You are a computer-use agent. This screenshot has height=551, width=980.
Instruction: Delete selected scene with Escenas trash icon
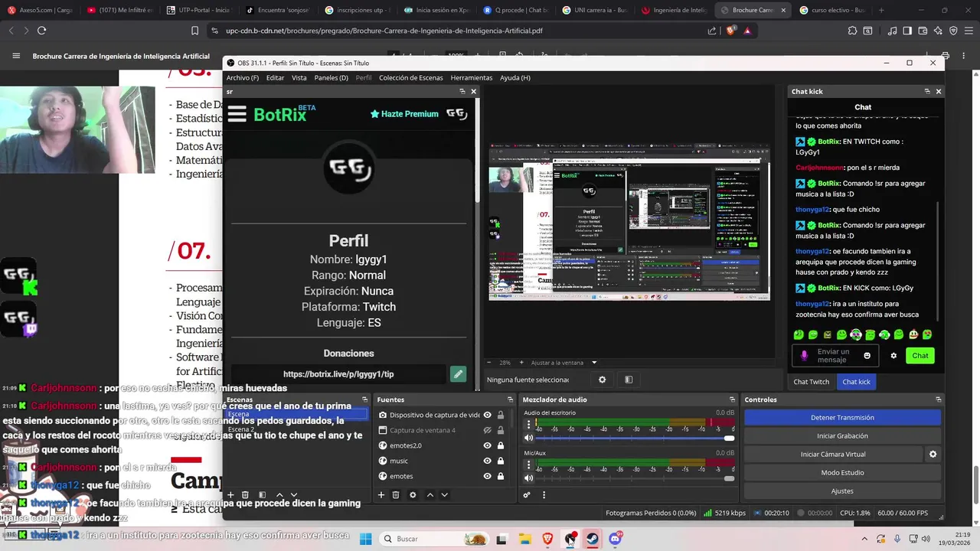245,495
